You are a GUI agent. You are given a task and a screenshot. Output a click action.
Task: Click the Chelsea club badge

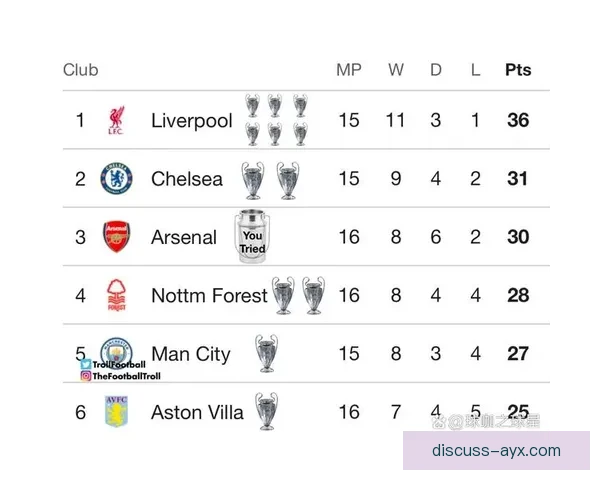116,179
